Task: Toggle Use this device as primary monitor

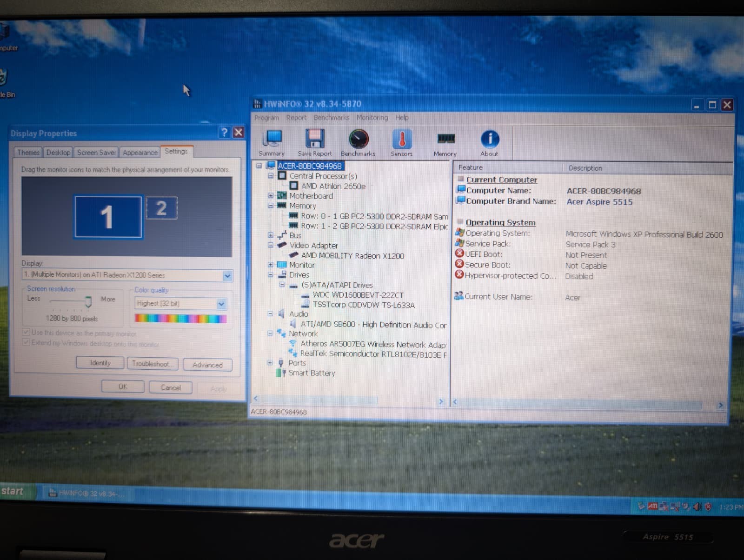Action: 27,333
